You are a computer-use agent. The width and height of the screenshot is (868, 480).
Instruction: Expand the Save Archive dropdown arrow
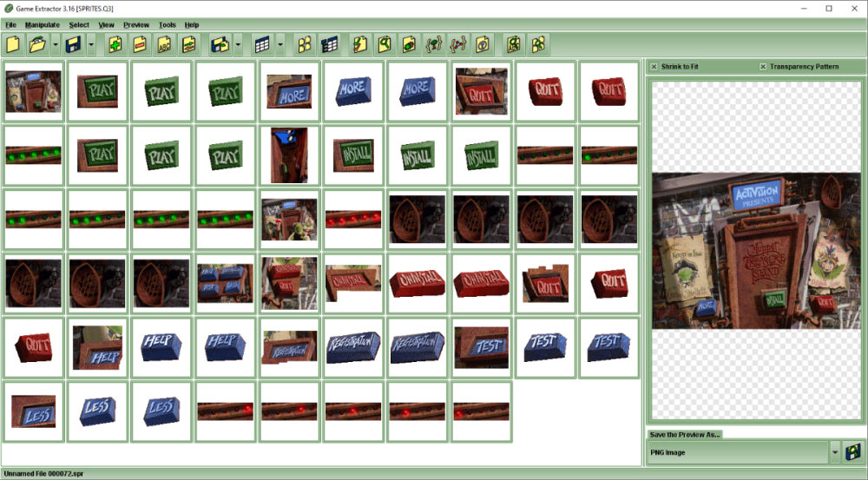(x=91, y=44)
